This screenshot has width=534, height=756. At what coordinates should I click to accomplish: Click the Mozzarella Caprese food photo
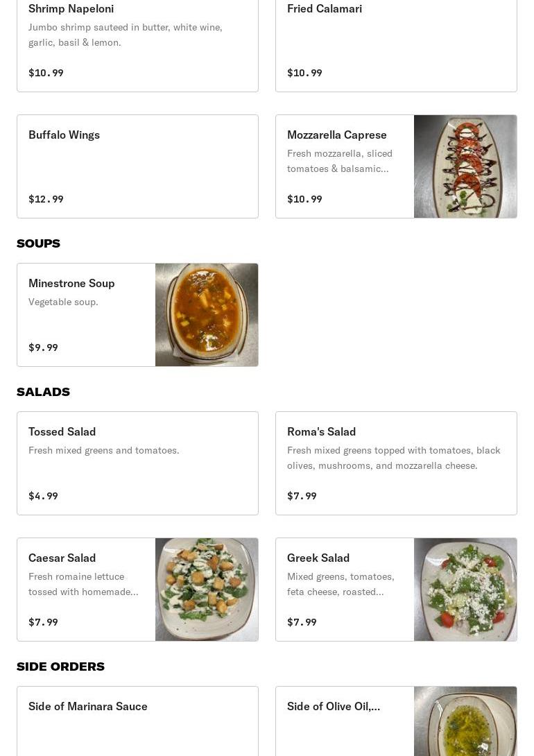click(465, 166)
